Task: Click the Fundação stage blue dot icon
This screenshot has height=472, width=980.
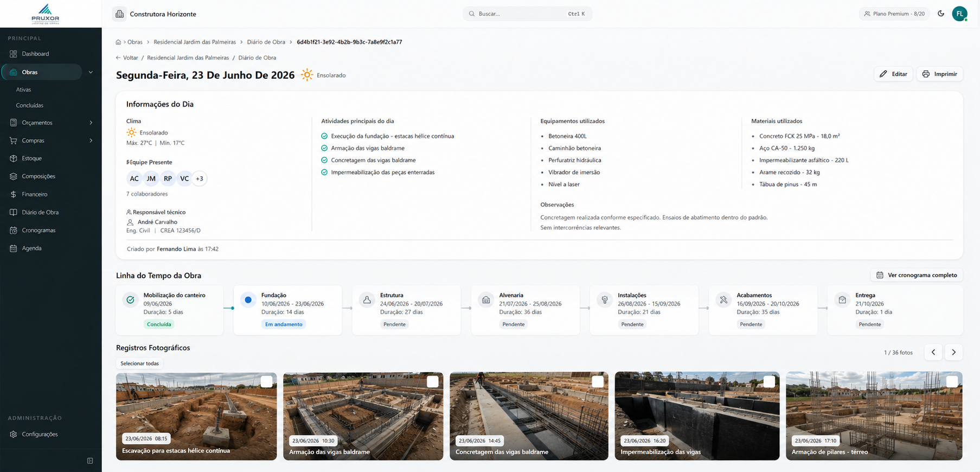Action: 248,299
